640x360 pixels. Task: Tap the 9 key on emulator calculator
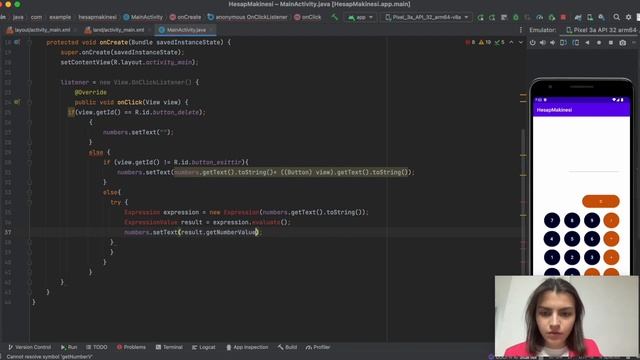(x=591, y=220)
